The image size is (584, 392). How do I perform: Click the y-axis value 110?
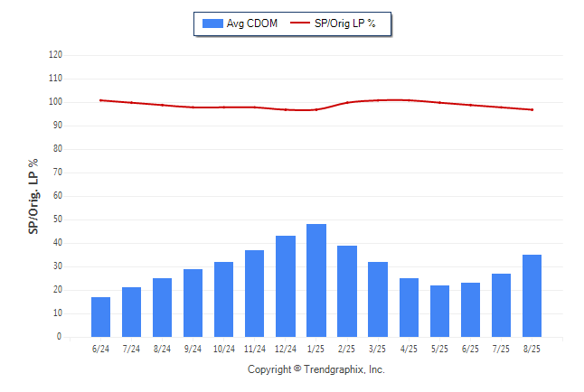(55, 79)
